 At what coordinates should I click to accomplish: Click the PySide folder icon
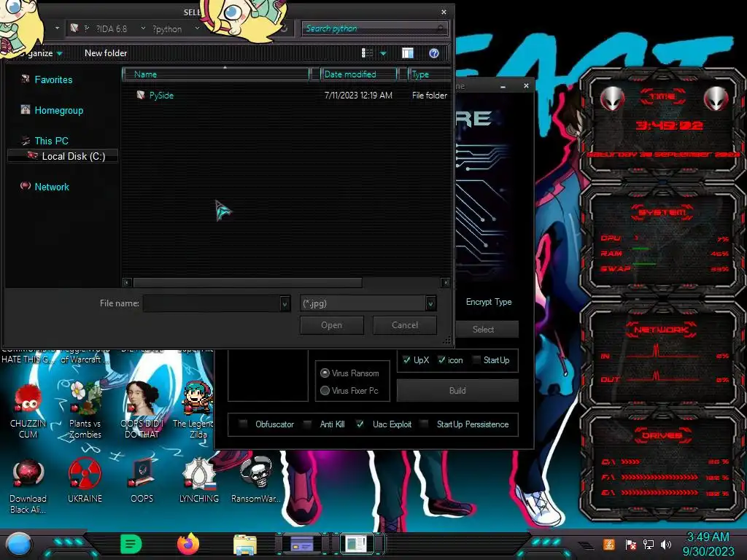[x=141, y=95]
